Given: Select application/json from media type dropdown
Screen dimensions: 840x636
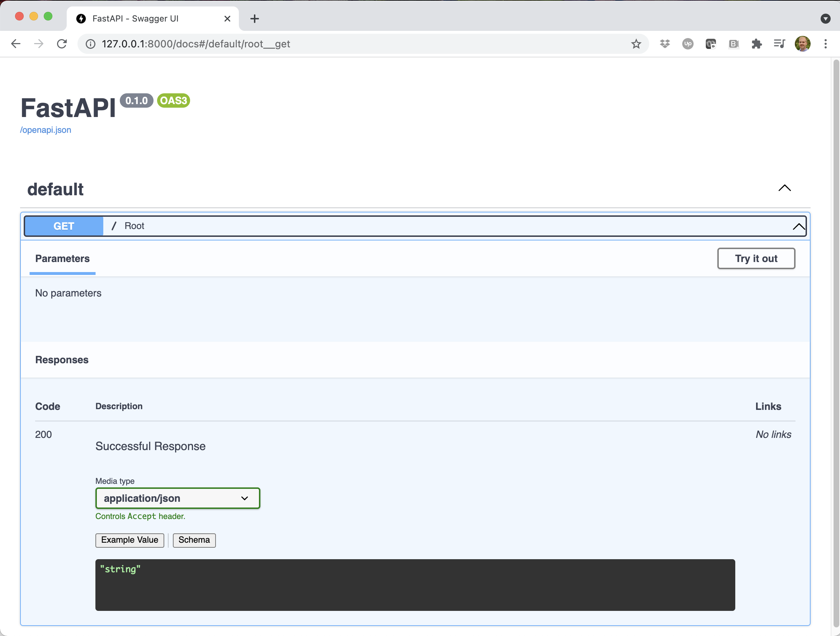Looking at the screenshot, I should (177, 499).
